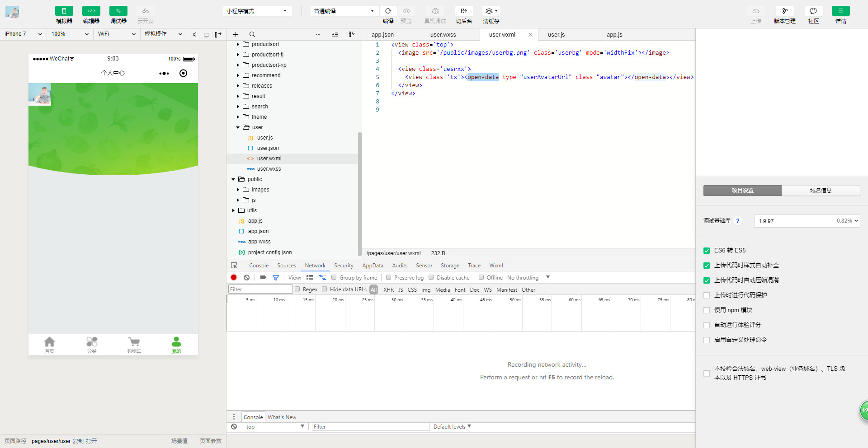Open the details (详情) panel icon
The image size is (868, 448).
(x=841, y=11)
